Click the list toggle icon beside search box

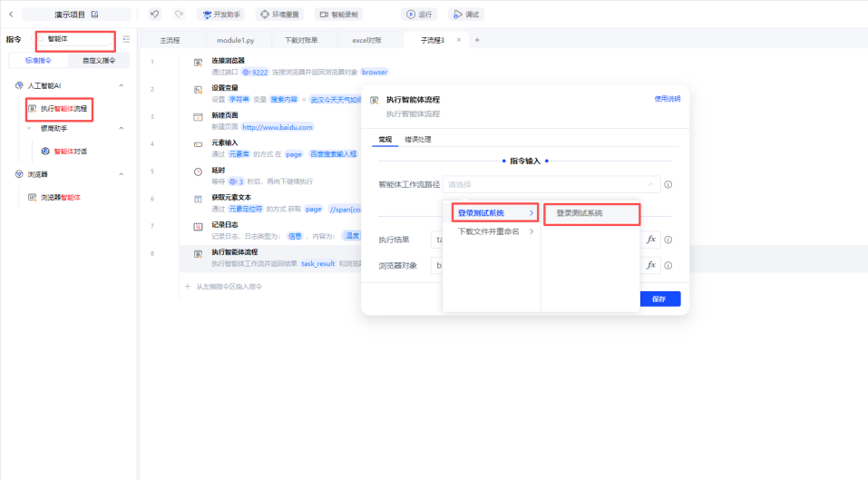tap(126, 40)
